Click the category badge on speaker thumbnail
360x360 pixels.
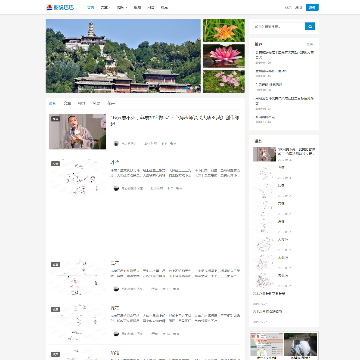tap(55, 118)
